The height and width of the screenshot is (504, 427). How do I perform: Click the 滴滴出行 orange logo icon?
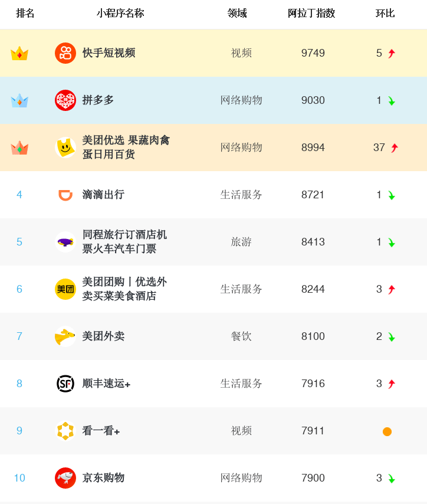point(65,195)
